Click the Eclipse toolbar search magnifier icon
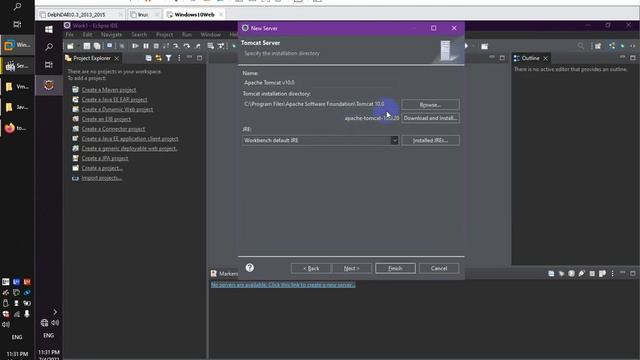This screenshot has width=640, height=360. [x=581, y=46]
